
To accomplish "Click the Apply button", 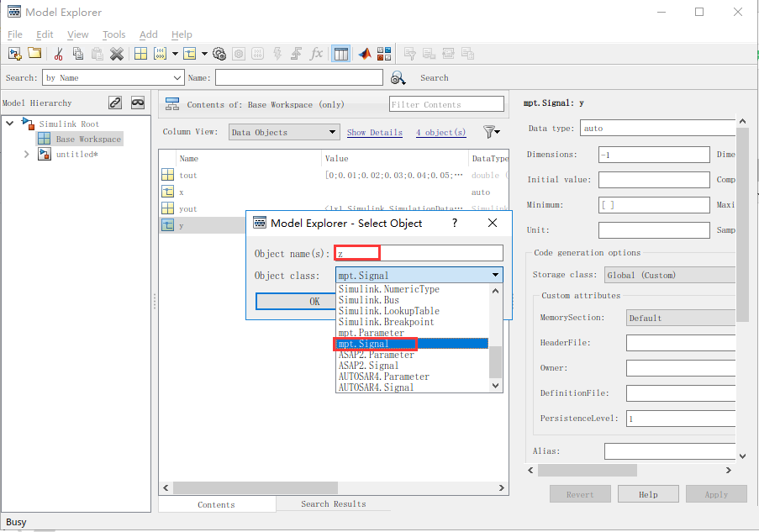I will click(716, 494).
